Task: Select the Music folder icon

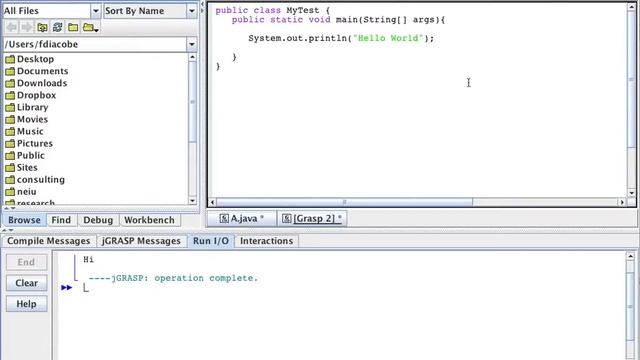Action: click(x=10, y=132)
